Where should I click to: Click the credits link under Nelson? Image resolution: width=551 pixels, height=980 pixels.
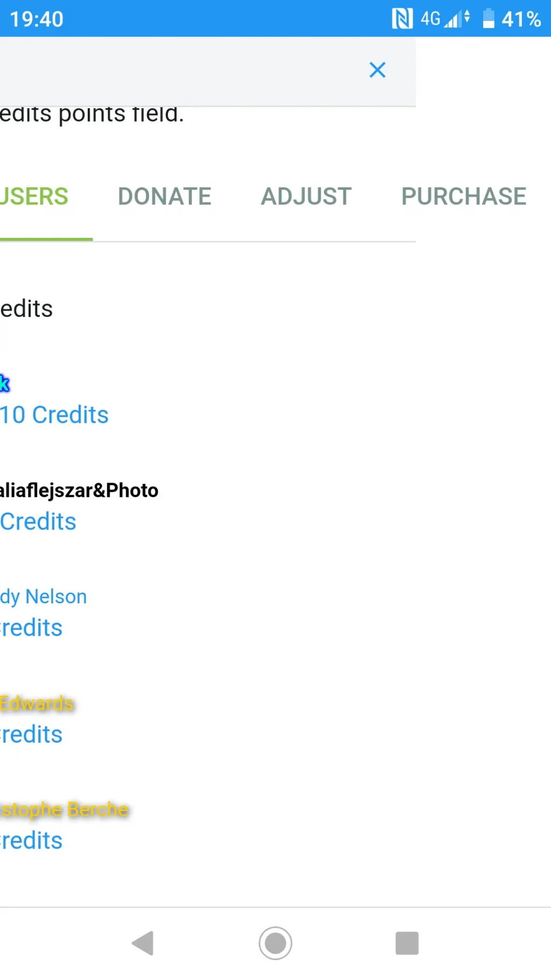[31, 628]
